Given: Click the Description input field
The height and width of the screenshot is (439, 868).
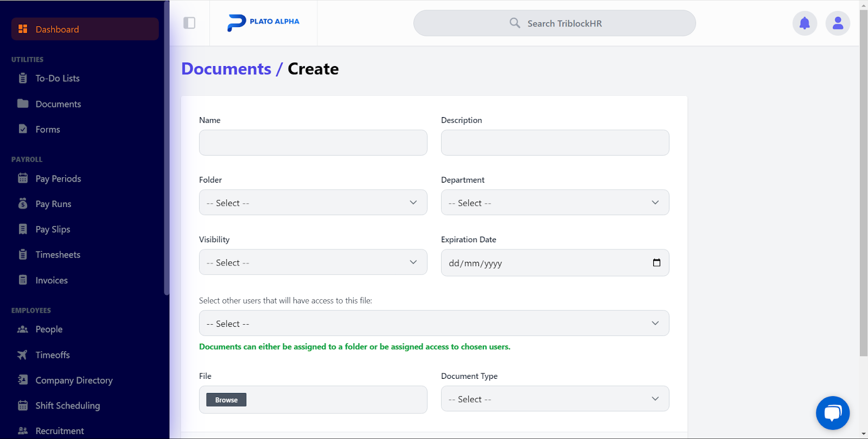Looking at the screenshot, I should (555, 143).
